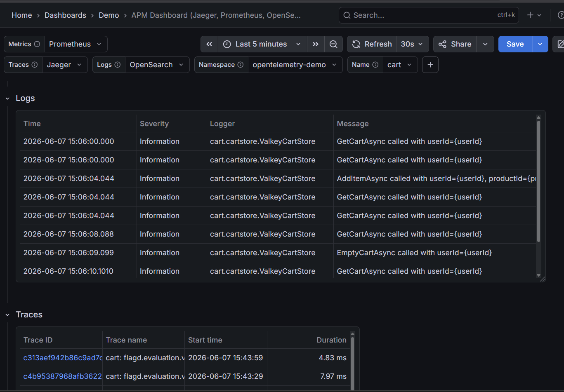Screen dimensions: 564x392
Task: Go to Demo folder breadcrumb
Action: click(109, 15)
